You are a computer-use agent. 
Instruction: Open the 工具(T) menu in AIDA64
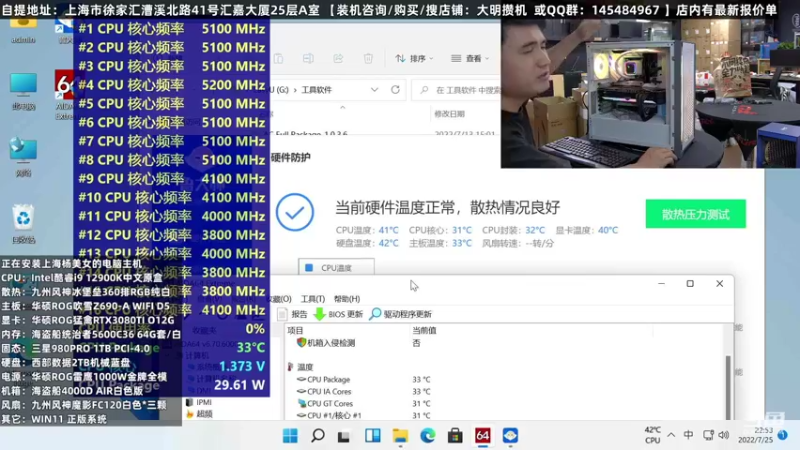(x=312, y=299)
